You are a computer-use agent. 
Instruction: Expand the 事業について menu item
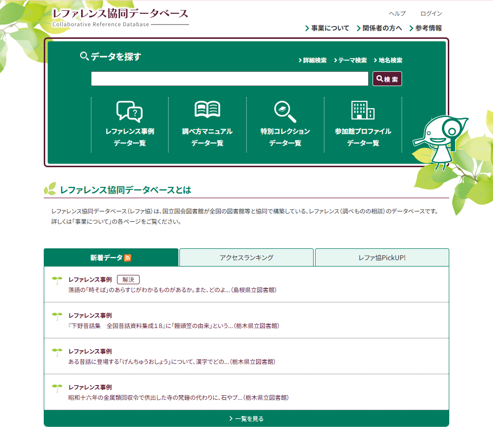327,28
